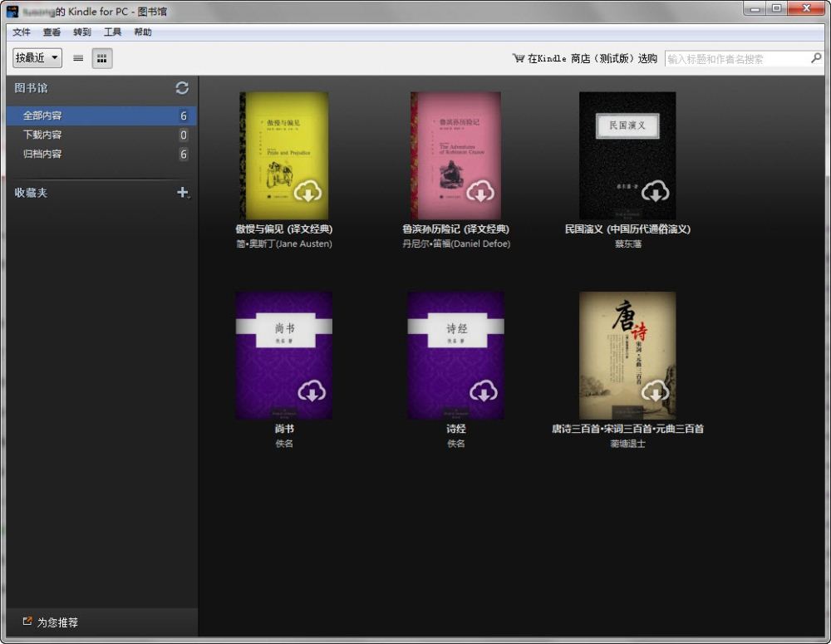Open the 工具 menu
Viewport: 831px width, 644px height.
pyautogui.click(x=112, y=32)
